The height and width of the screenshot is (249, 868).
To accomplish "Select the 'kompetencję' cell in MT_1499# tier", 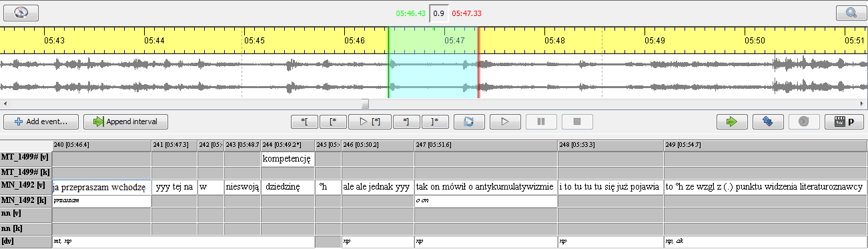I will click(288, 160).
